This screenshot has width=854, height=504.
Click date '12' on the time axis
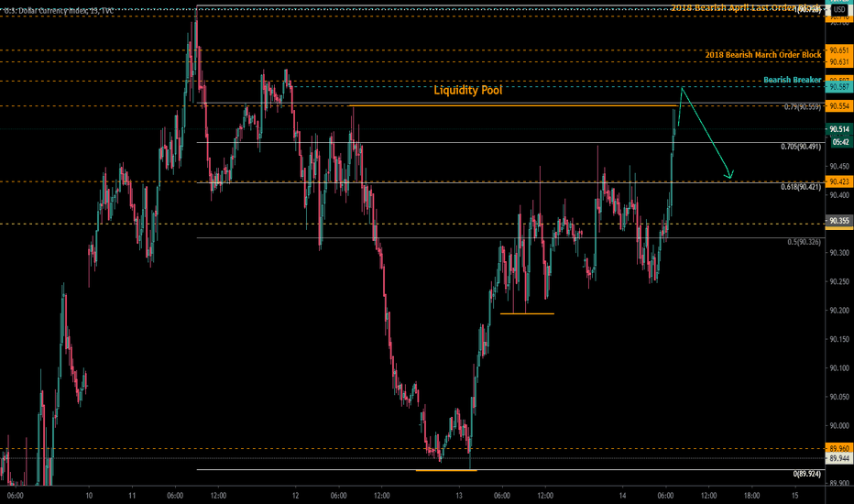295,496
